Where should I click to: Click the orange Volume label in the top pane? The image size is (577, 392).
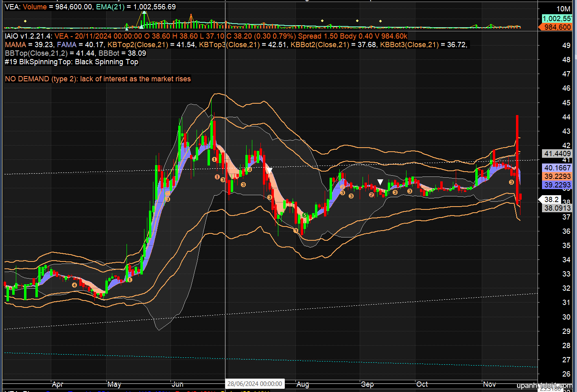35,7
